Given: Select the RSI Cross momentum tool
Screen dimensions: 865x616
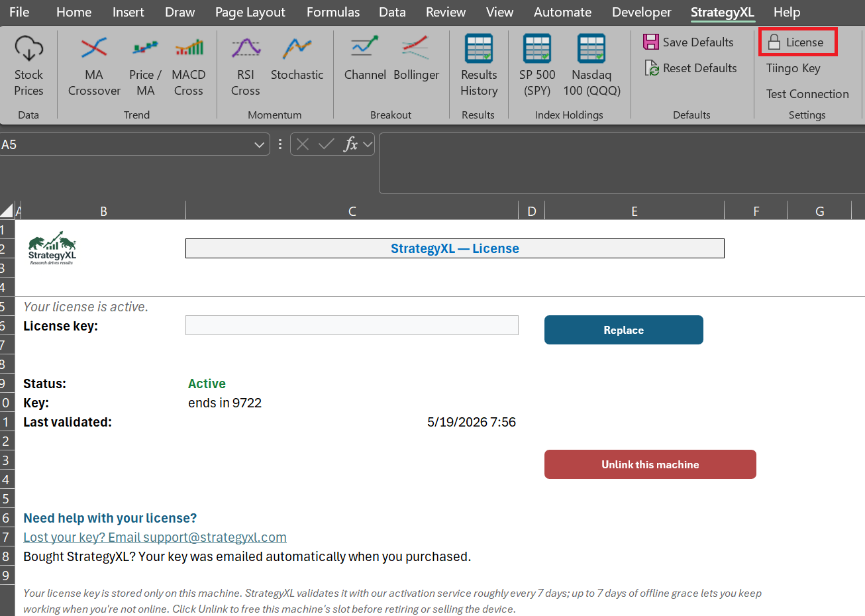Looking at the screenshot, I should (x=246, y=66).
